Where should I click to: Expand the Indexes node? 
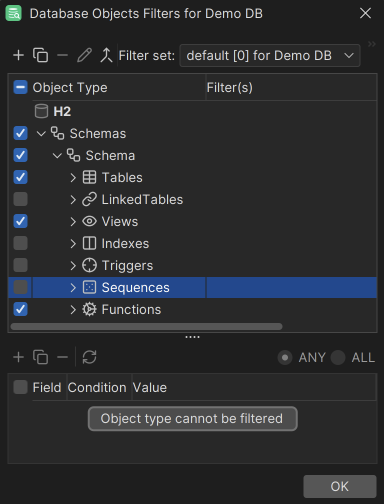click(x=73, y=244)
